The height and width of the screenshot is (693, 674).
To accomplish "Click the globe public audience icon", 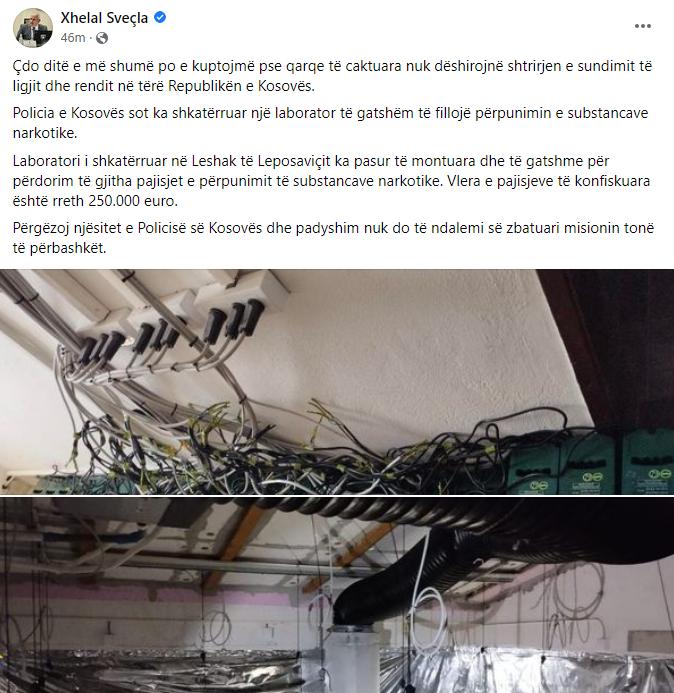I will pyautogui.click(x=102, y=38).
